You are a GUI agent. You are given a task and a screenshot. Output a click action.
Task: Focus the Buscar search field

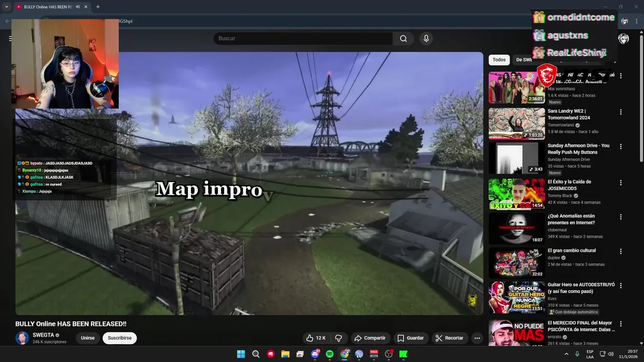coord(303,39)
